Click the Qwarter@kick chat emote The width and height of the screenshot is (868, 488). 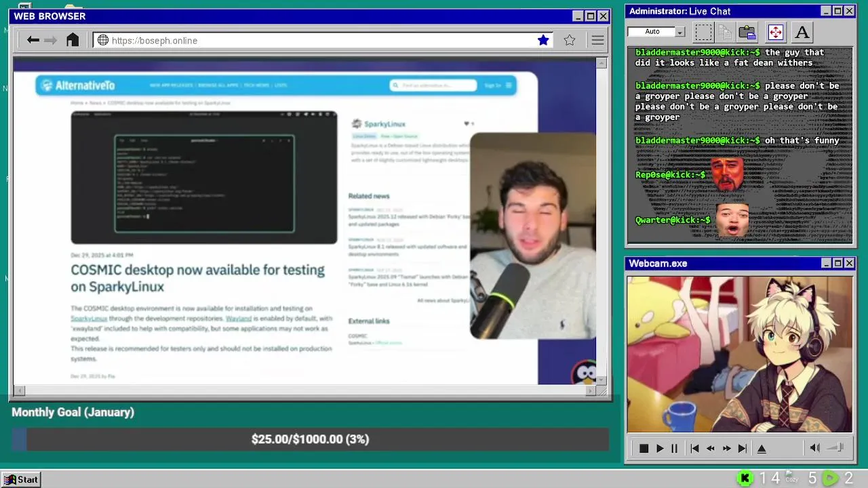click(732, 220)
